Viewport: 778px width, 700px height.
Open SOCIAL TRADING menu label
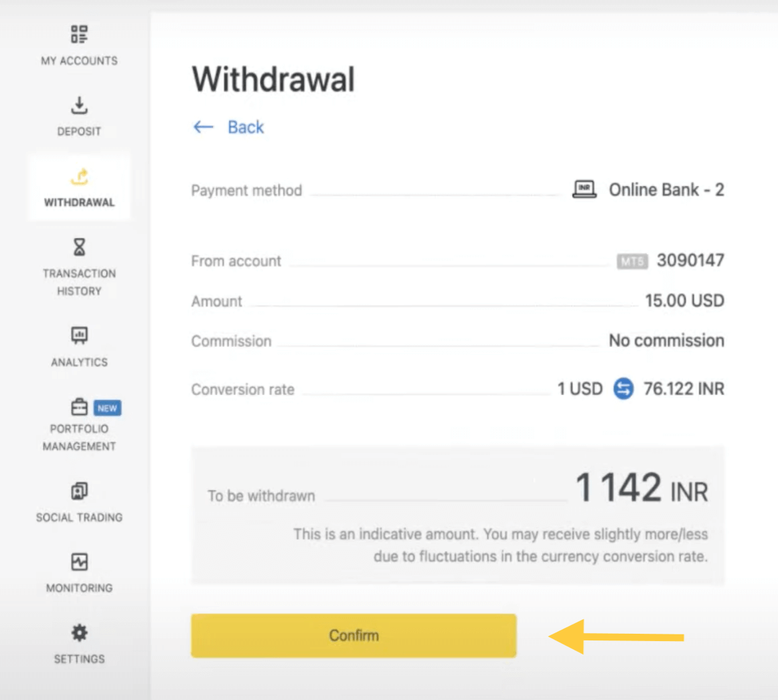point(79,517)
